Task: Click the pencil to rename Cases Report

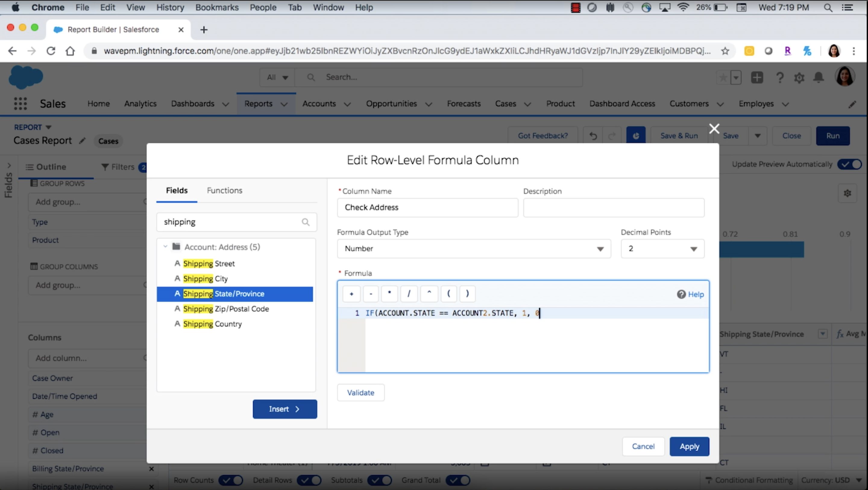Action: tap(83, 141)
